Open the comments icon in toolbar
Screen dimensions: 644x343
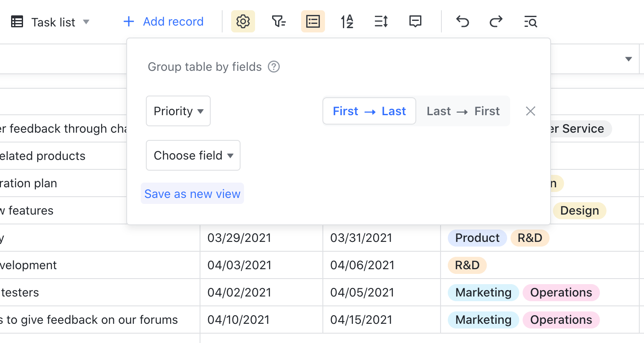coord(415,21)
